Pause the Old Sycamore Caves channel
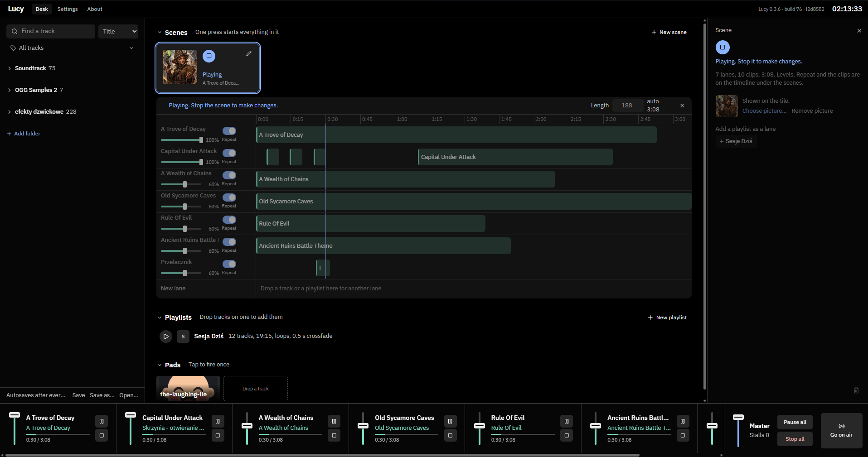This screenshot has height=457, width=868. 450,421
